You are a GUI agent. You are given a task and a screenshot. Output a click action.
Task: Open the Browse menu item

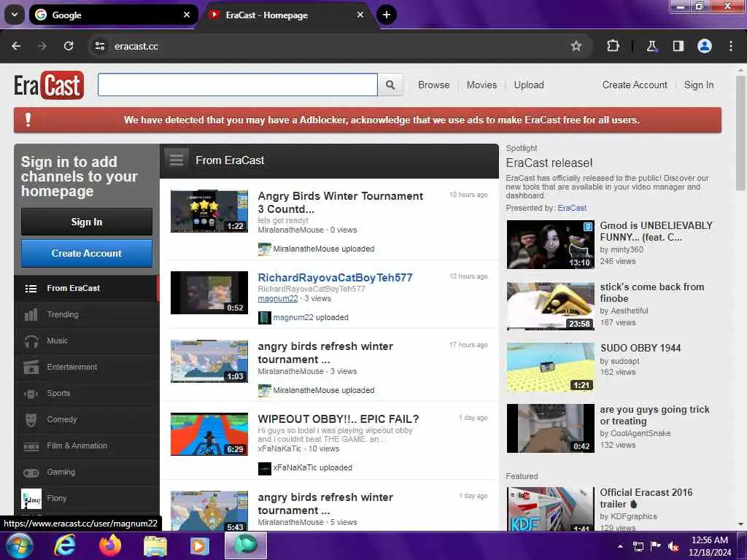point(433,85)
